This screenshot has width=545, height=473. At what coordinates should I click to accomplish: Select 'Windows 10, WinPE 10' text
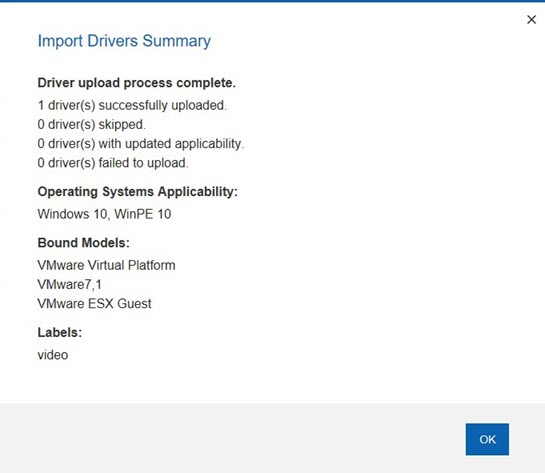click(104, 214)
